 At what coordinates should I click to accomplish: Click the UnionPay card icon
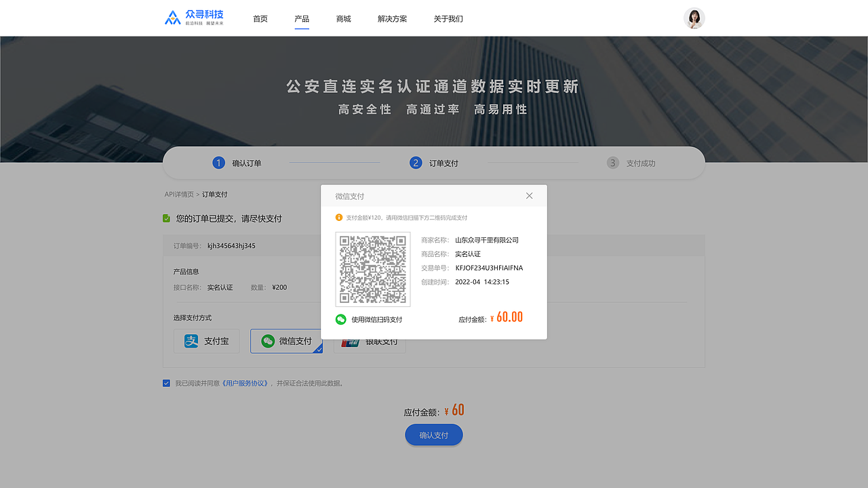(351, 341)
